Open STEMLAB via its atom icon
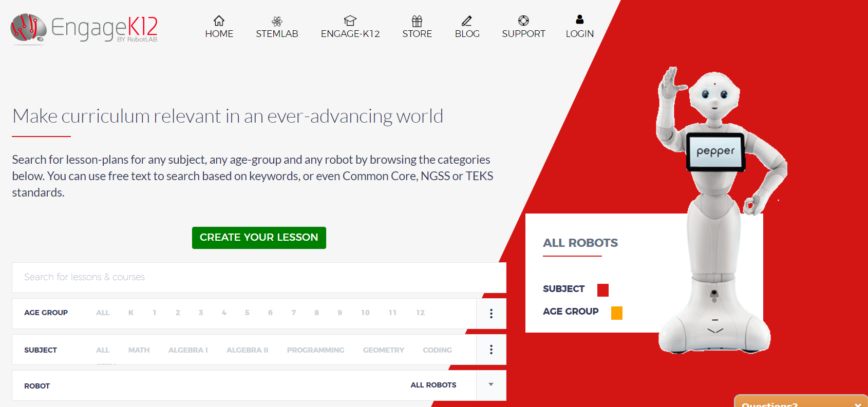Viewport: 868px width, 407px height. [x=277, y=21]
